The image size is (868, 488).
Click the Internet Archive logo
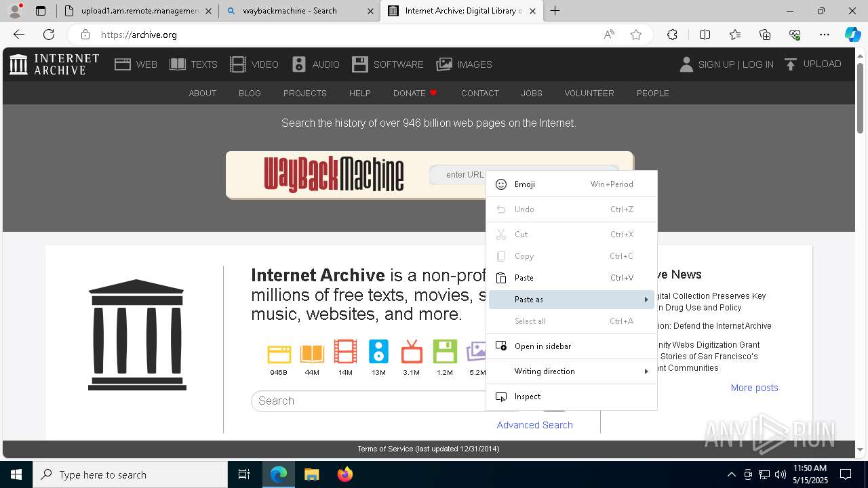(54, 64)
